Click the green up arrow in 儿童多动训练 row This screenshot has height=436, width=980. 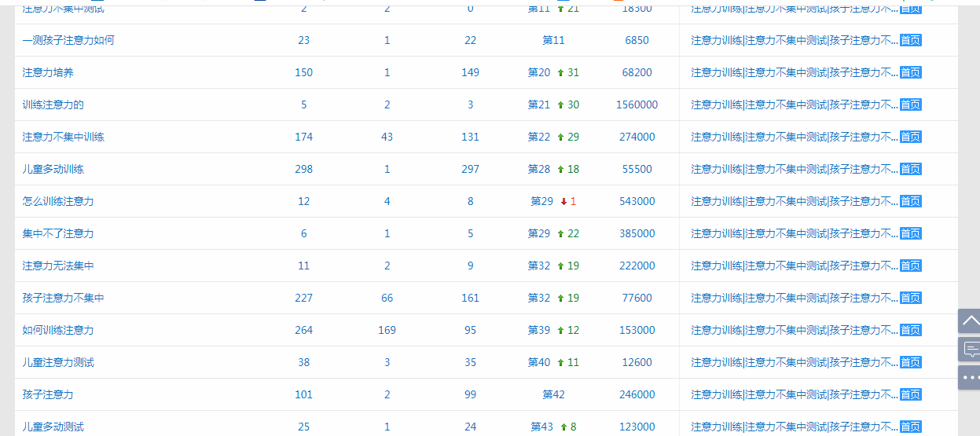(x=560, y=169)
